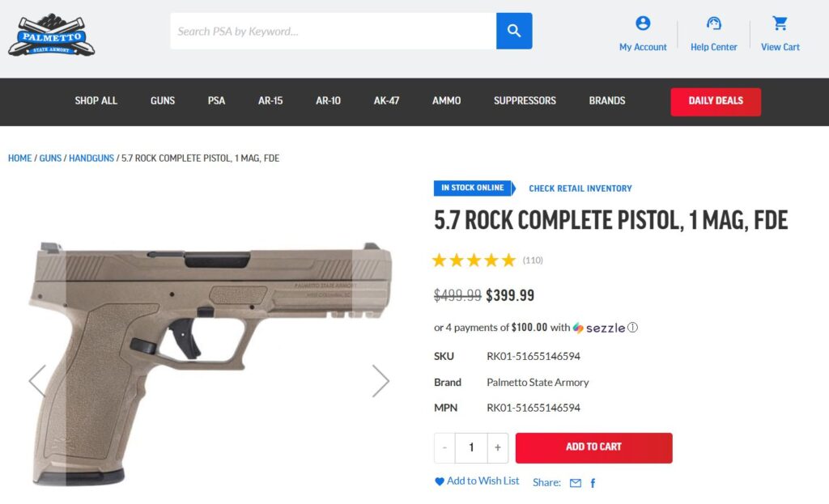Show previous product image arrow

37,380
